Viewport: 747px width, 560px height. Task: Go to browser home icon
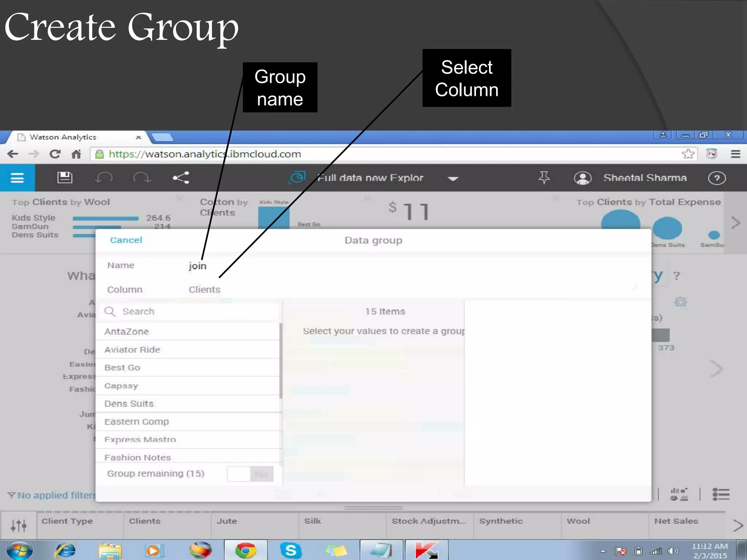pos(76,154)
